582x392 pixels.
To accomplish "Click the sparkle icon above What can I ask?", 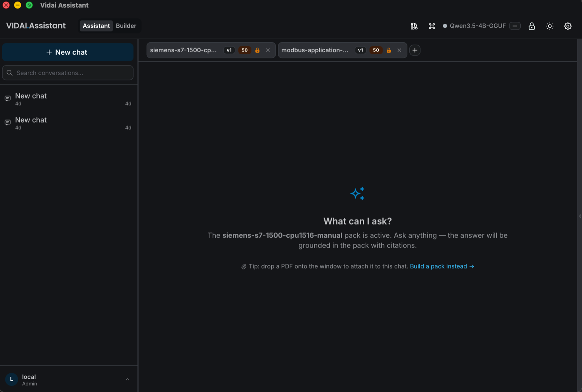I will coord(357,193).
